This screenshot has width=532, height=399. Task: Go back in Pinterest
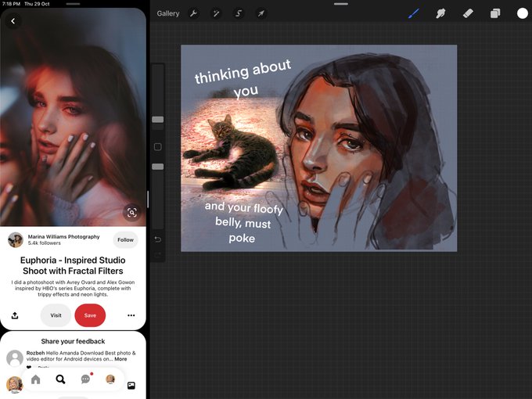(13, 21)
